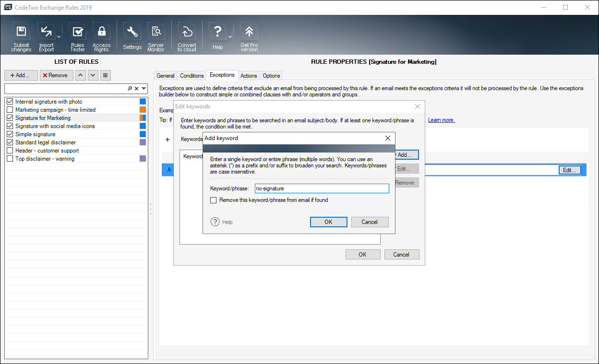Switch to the Actions tab
Viewport: 599px width, 364px height.
coord(249,76)
